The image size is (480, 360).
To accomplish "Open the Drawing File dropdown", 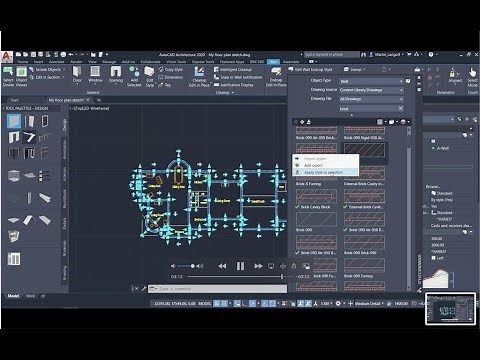I will tap(371, 99).
